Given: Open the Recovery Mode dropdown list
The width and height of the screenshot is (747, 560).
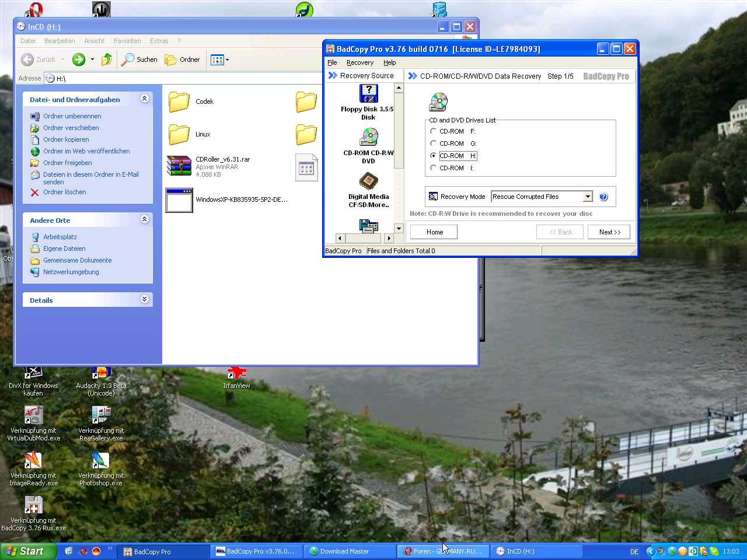Looking at the screenshot, I should [x=588, y=197].
